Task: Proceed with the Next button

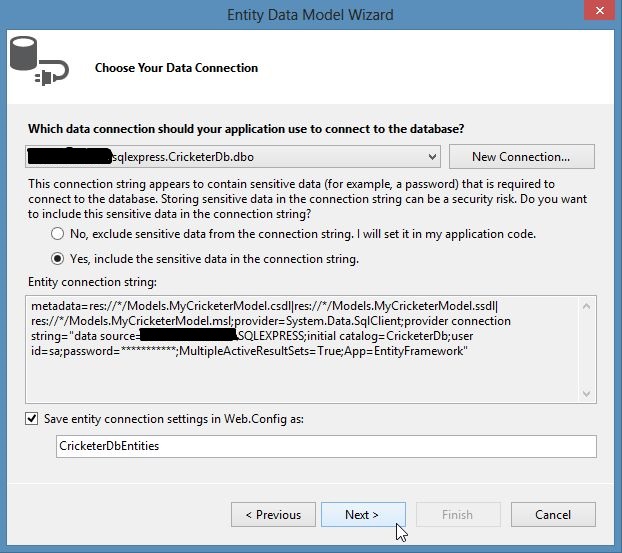Action: pyautogui.click(x=362, y=515)
